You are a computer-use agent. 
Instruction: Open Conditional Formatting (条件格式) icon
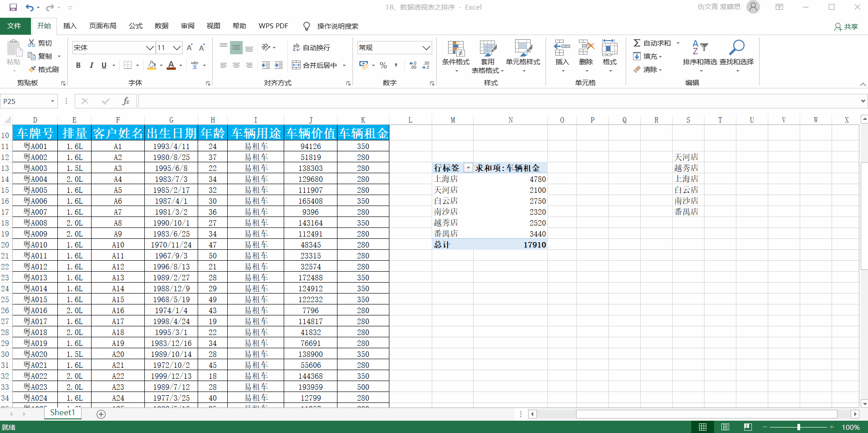(x=455, y=49)
